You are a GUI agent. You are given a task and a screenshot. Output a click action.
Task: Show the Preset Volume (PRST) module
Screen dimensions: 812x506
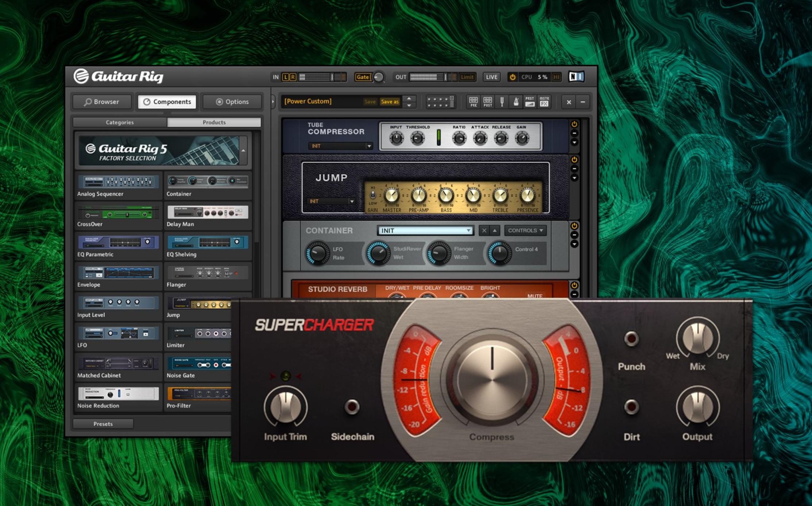[530, 102]
